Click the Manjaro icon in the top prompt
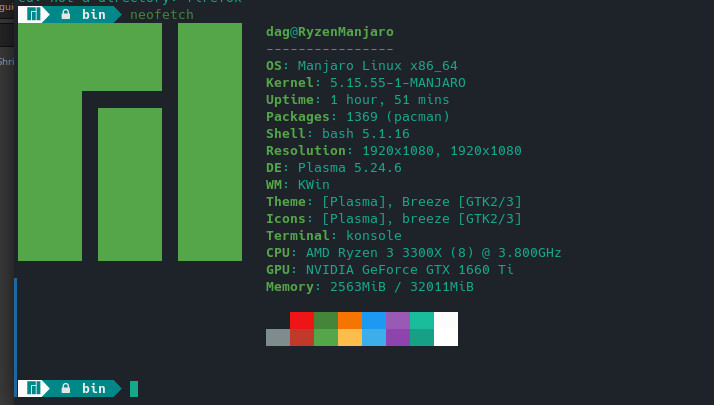This screenshot has width=714, height=405. [x=33, y=15]
